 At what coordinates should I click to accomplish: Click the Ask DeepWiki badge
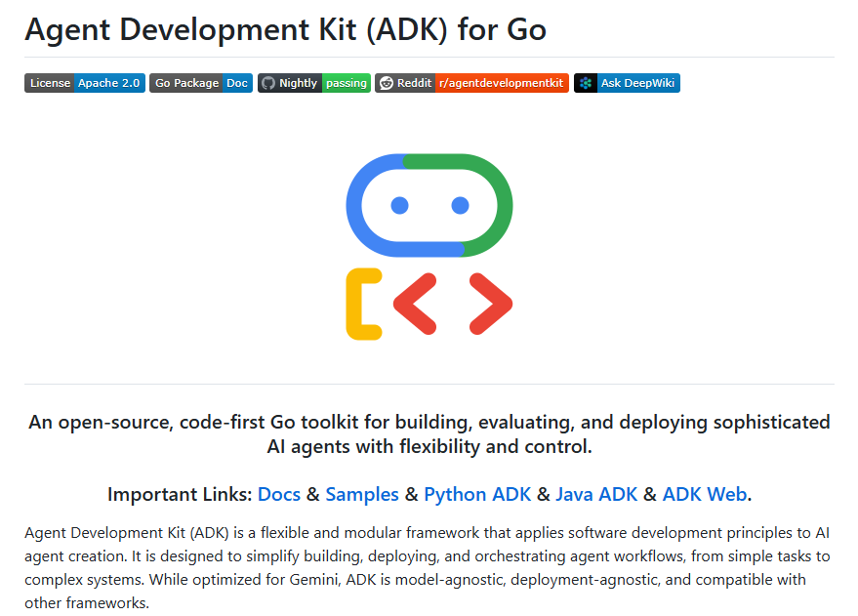(x=627, y=83)
